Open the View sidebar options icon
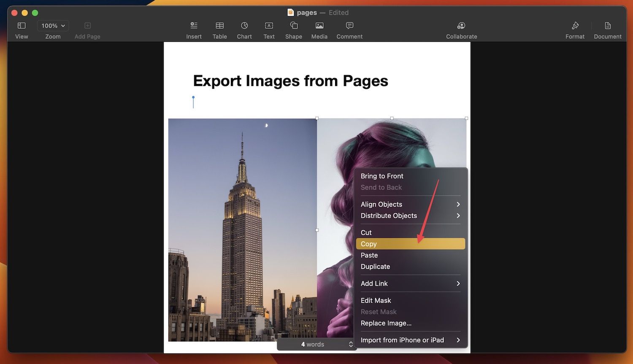This screenshot has width=633, height=364. coord(22,26)
